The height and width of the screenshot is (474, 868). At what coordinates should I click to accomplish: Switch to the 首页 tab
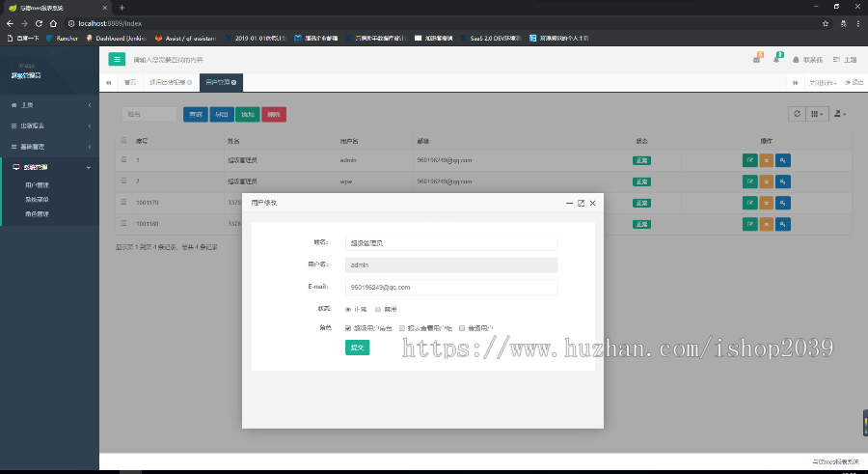130,83
